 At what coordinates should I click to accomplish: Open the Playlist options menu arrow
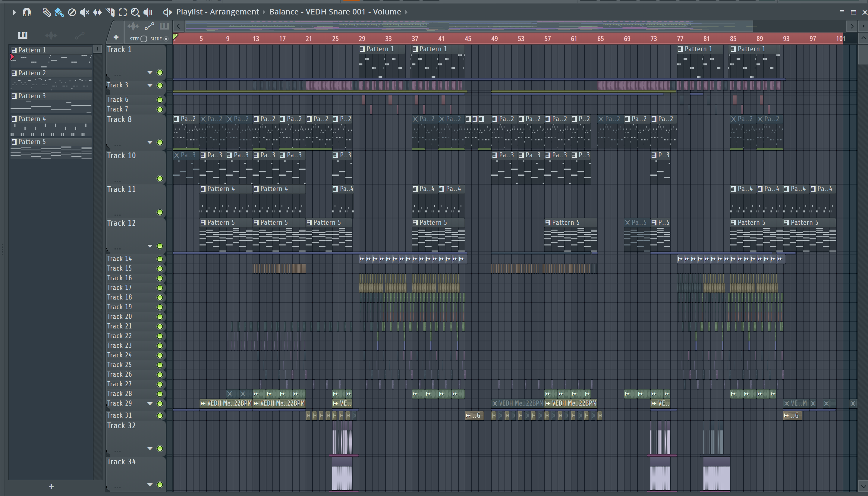pos(14,12)
